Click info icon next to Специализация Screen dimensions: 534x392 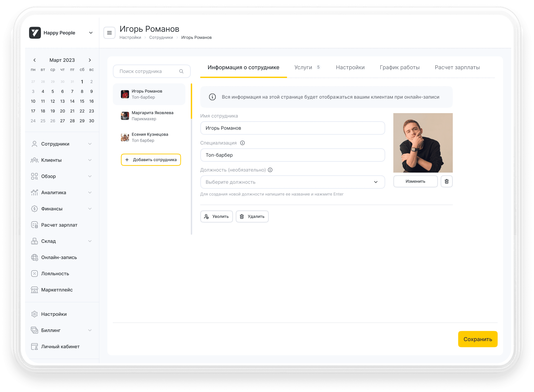tap(242, 143)
